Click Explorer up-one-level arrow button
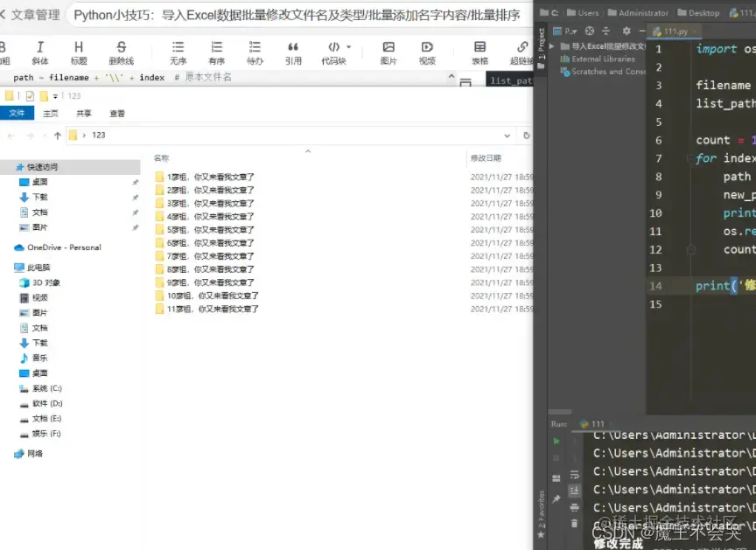This screenshot has width=756, height=550. (x=58, y=136)
